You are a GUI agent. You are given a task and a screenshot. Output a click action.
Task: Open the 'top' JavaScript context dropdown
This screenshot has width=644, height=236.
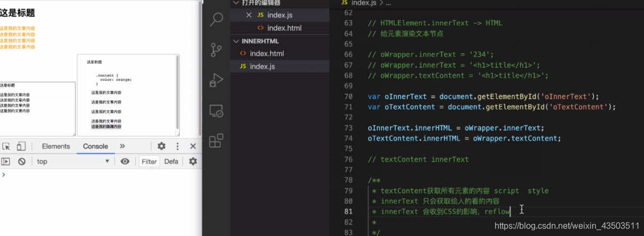coord(73,161)
